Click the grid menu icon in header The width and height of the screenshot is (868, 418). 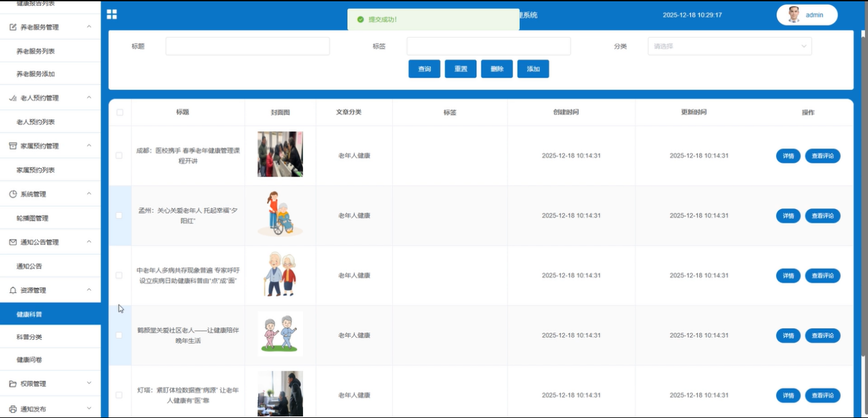111,14
